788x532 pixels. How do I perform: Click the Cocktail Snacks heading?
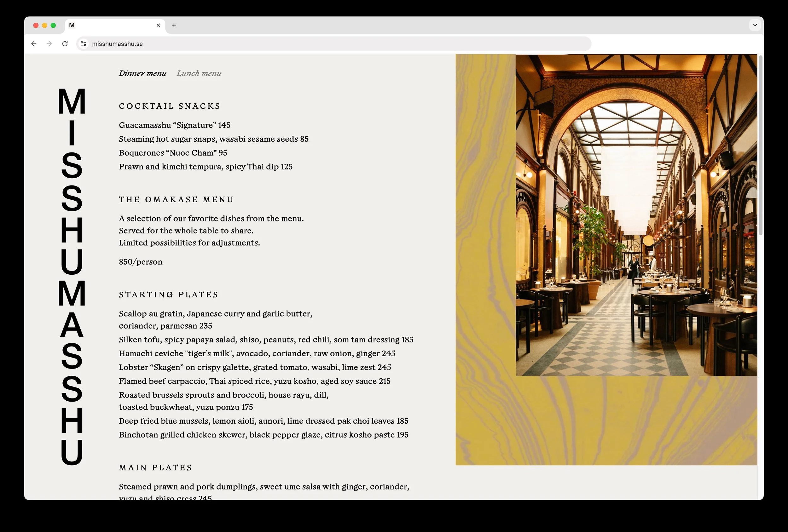pos(170,106)
